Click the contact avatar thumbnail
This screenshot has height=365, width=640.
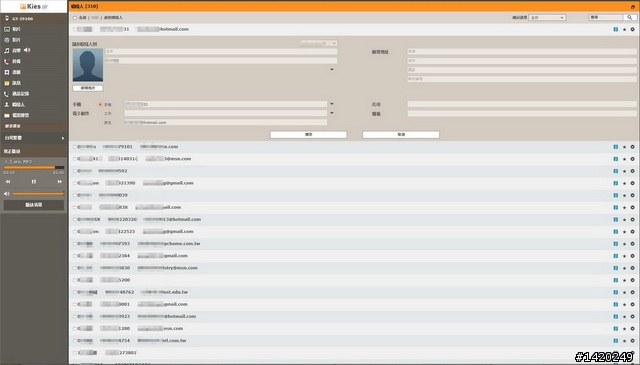[x=88, y=65]
